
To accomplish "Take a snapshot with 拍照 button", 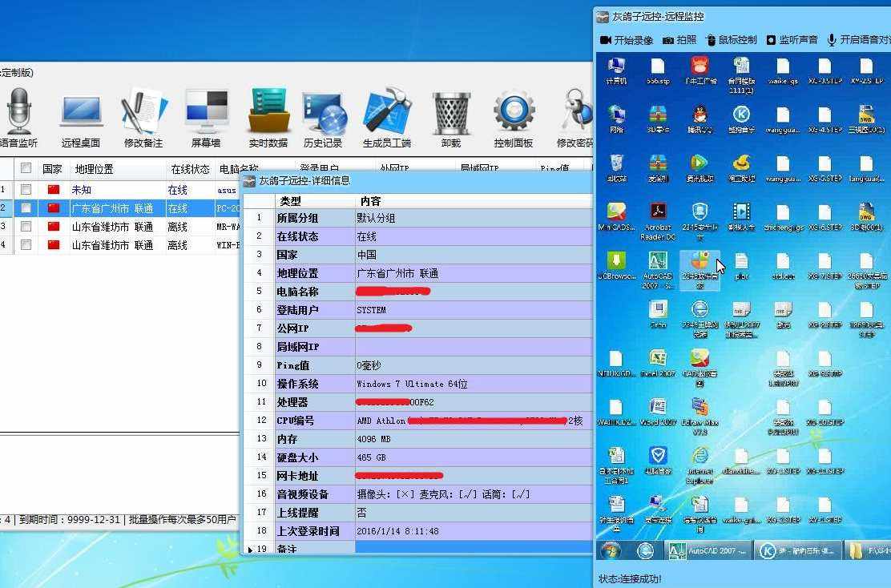I will point(679,40).
